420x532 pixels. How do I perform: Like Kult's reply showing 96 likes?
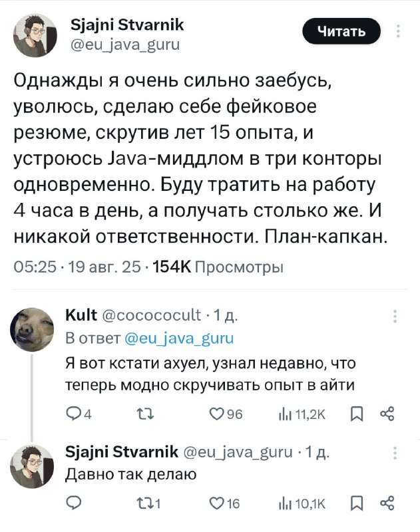click(x=226, y=414)
